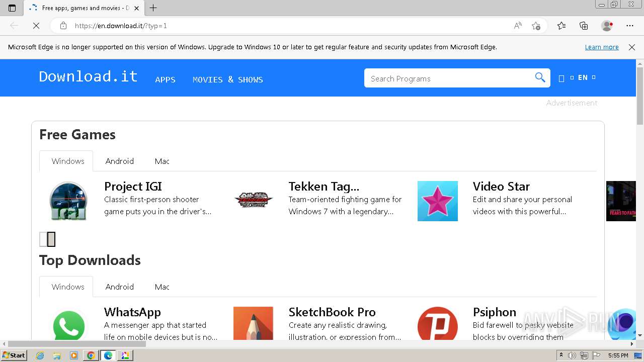Open the Tekken Tag... title link
Screen dimensions: 644x362
[x=324, y=187]
